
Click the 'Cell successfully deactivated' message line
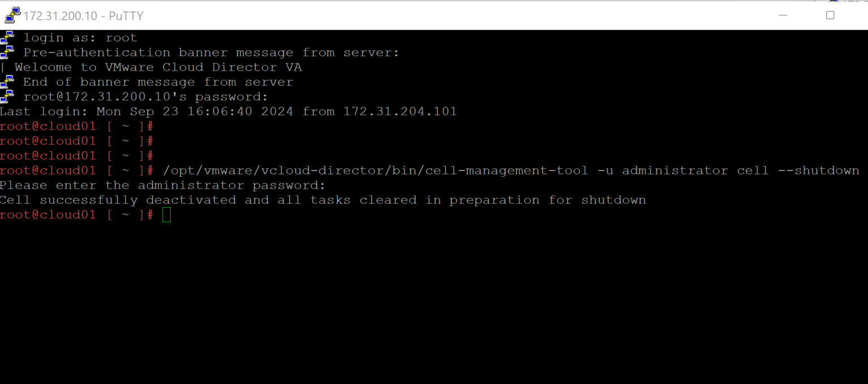(x=322, y=199)
